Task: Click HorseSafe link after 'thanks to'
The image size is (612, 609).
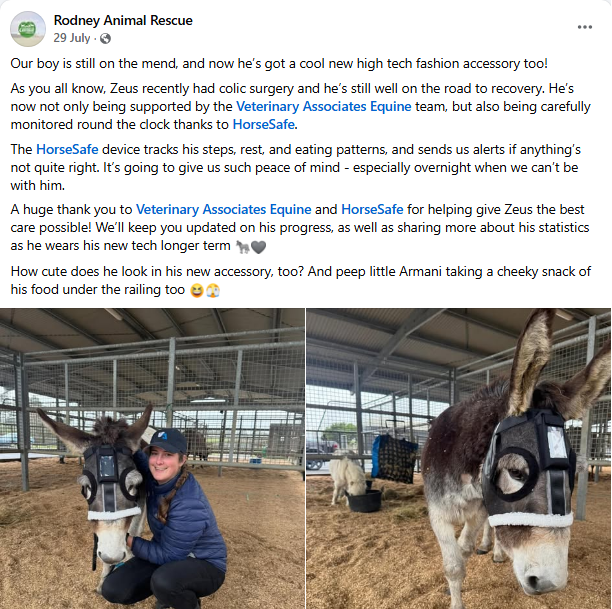Action: tap(263, 125)
